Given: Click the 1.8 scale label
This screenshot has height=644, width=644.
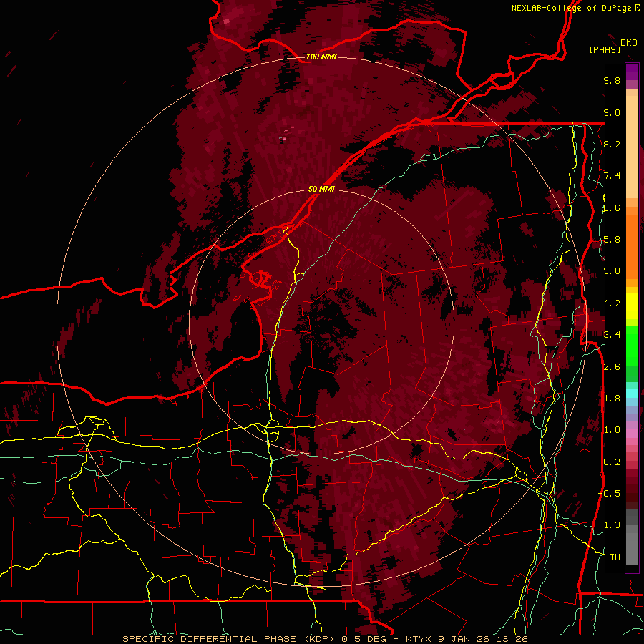Looking at the screenshot, I should point(612,399).
